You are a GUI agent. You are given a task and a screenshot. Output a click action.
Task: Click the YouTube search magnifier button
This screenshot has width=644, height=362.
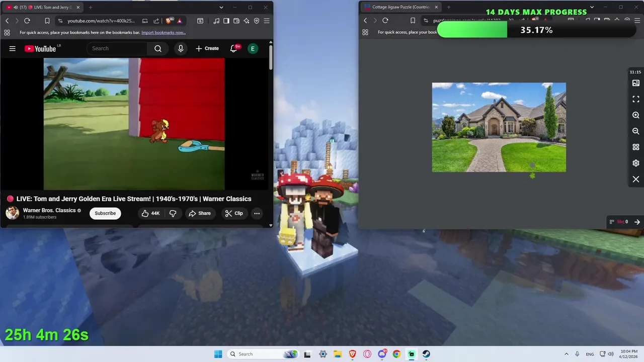pyautogui.click(x=158, y=48)
